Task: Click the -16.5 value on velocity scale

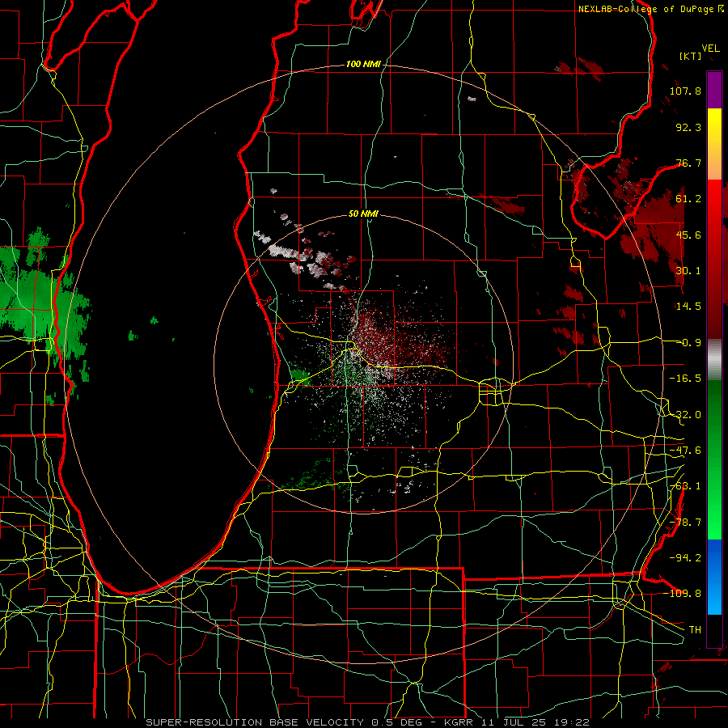Action: pos(685,379)
